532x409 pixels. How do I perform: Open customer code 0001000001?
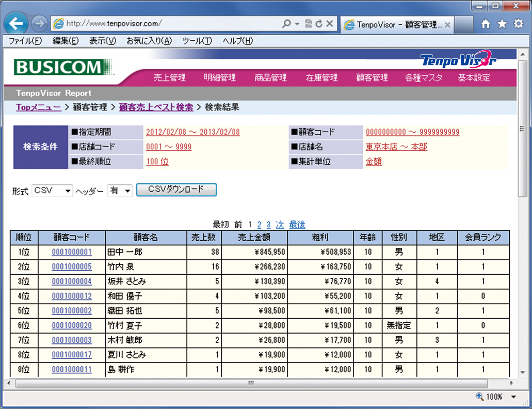pyautogui.click(x=72, y=252)
